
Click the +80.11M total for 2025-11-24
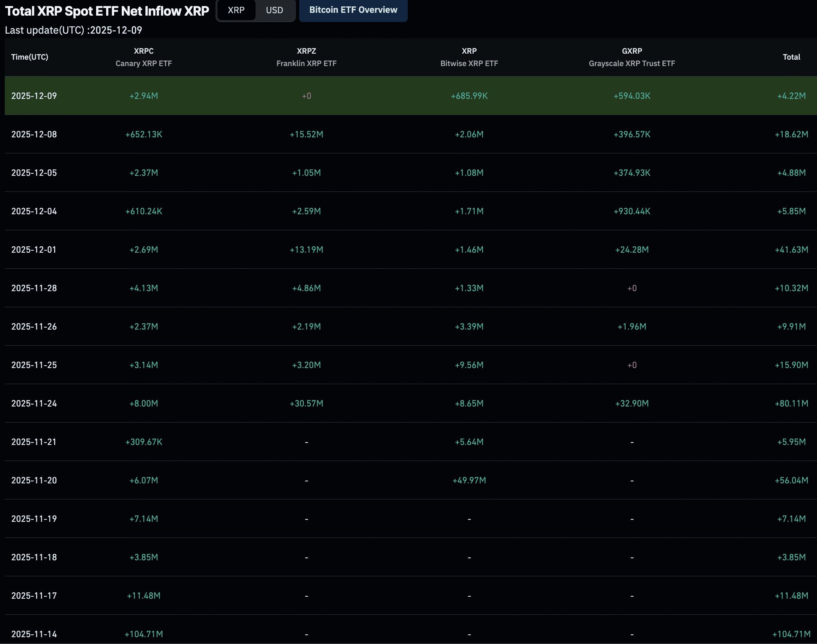point(791,403)
